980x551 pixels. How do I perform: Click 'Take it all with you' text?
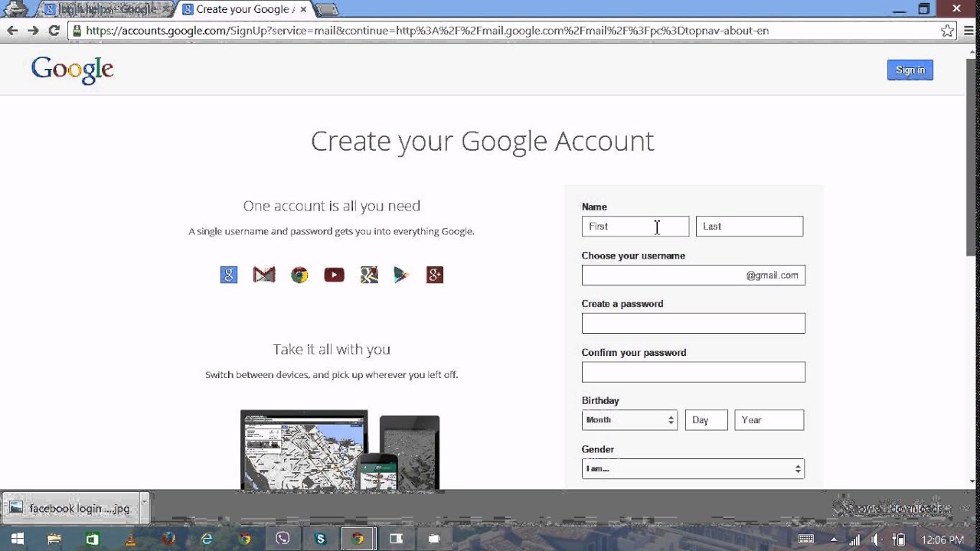pyautogui.click(x=332, y=349)
